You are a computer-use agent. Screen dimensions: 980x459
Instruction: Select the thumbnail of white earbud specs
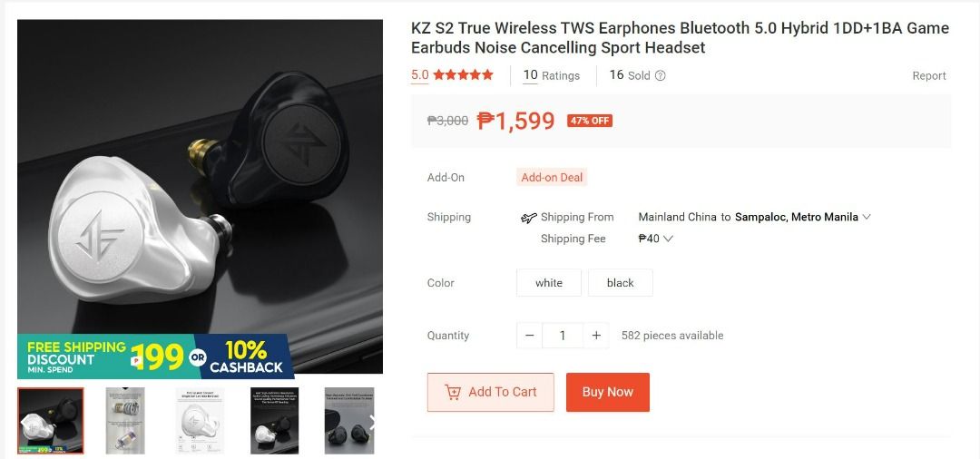click(x=200, y=420)
